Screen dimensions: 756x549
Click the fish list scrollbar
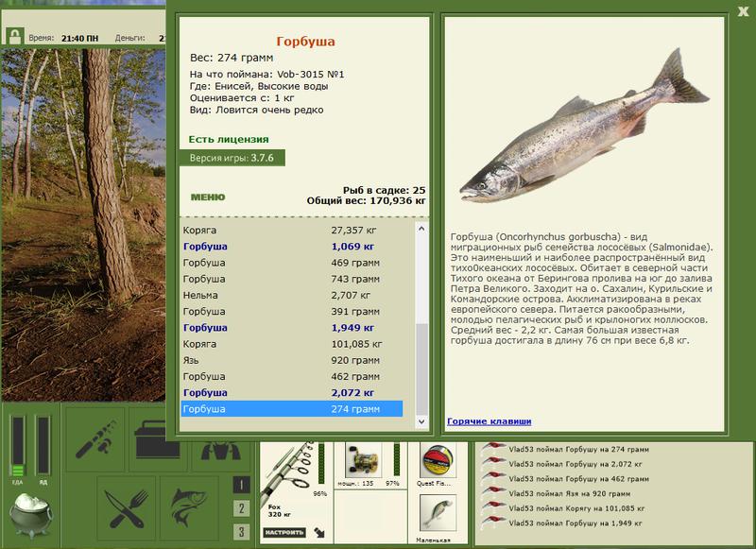click(421, 321)
